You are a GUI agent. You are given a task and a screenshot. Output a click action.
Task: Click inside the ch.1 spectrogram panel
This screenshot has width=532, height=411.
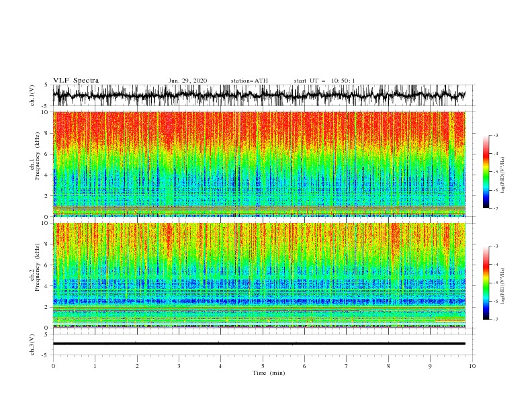tap(259, 164)
